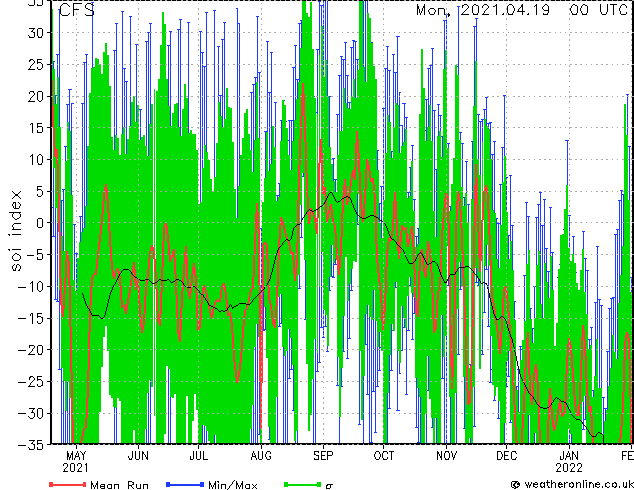Click the green sigma legend line
634x490 pixels.
coord(303,484)
